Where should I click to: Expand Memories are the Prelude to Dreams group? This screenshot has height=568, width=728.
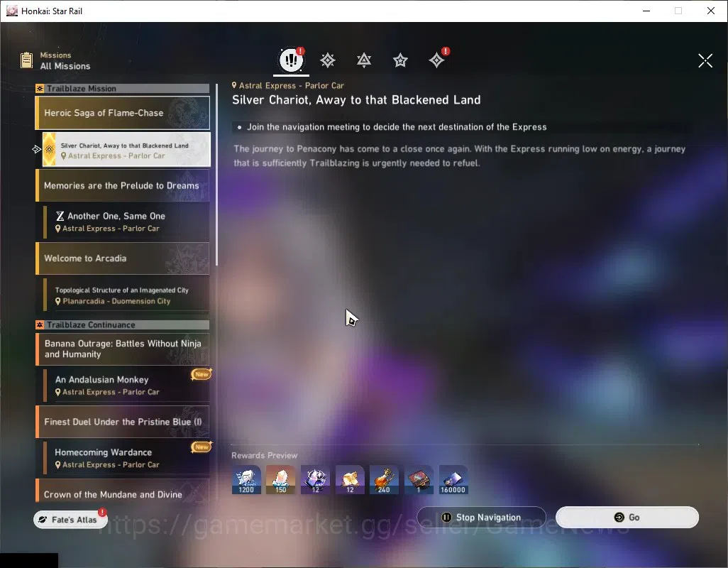[123, 185]
